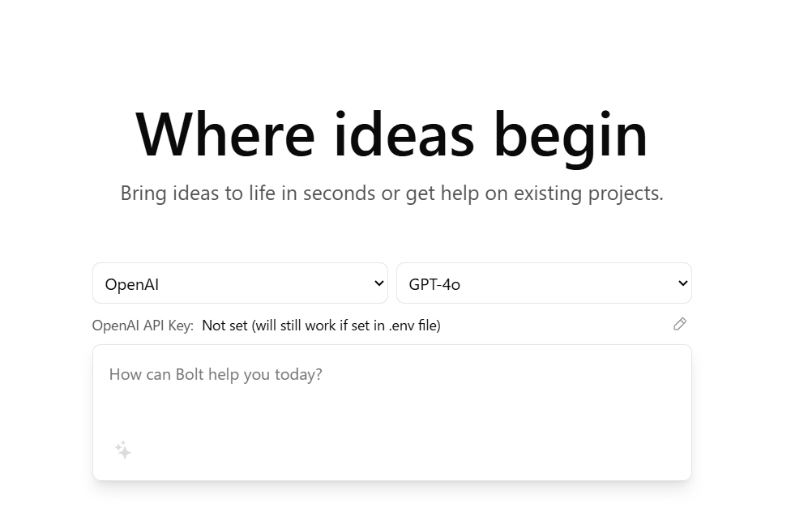Click the "OpenAI API Key:" label
Viewport: 808px width, 532px height.
(143, 326)
